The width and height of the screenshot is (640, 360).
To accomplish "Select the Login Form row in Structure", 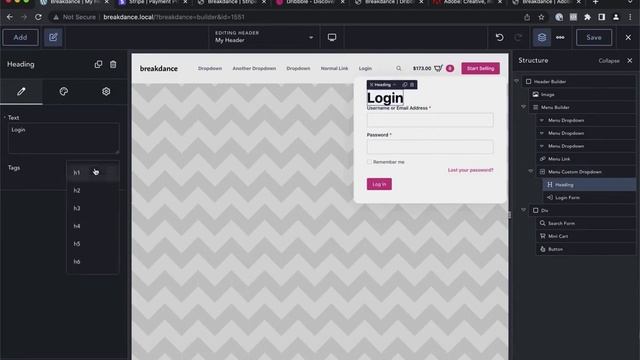I will pos(589,198).
